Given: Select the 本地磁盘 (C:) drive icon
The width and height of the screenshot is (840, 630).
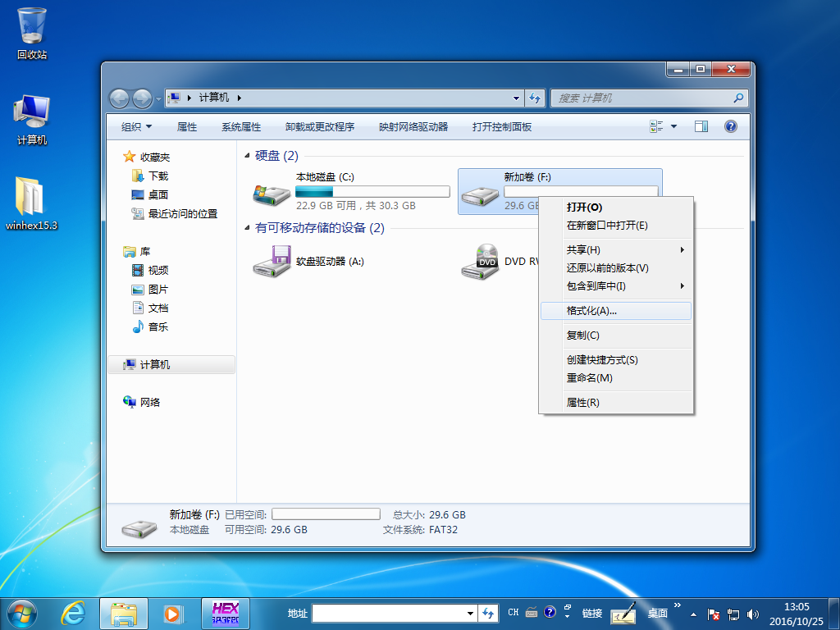Looking at the screenshot, I should [x=272, y=195].
